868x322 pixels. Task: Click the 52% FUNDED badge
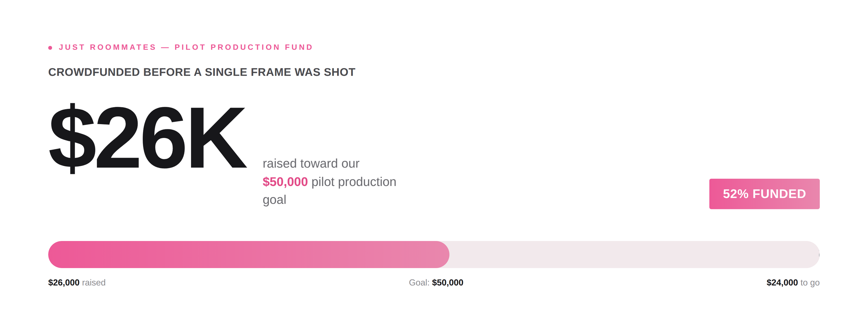point(764,194)
